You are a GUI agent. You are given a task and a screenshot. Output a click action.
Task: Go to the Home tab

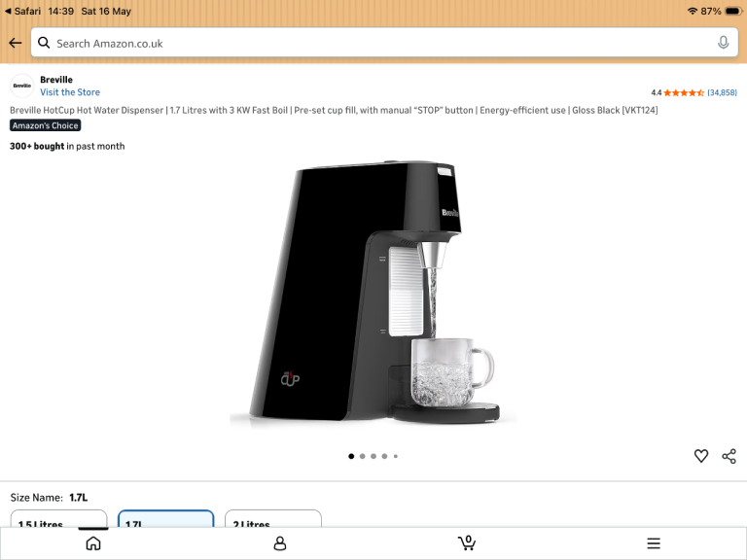(93, 543)
